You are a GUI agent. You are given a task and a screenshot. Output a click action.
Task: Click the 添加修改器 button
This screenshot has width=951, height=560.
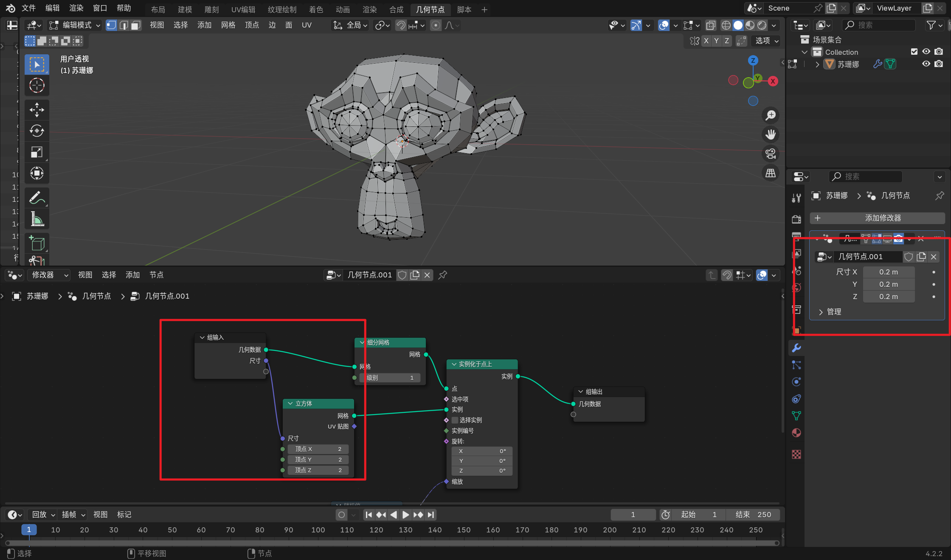tap(877, 218)
